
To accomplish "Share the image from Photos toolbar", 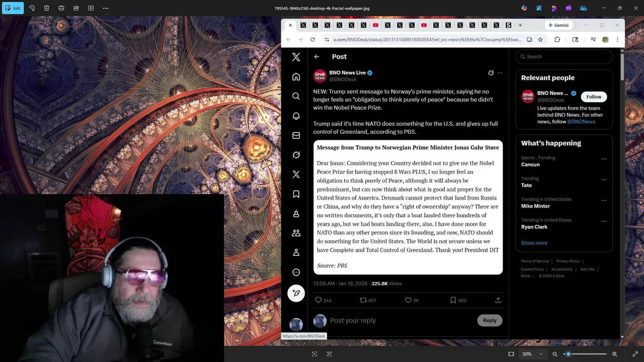I will coord(76,8).
